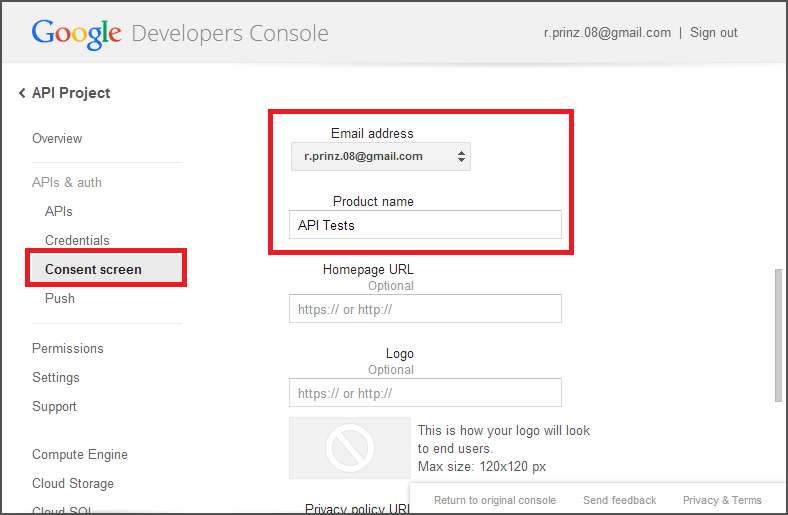
Task: Click the Sign out link
Action: (x=713, y=33)
